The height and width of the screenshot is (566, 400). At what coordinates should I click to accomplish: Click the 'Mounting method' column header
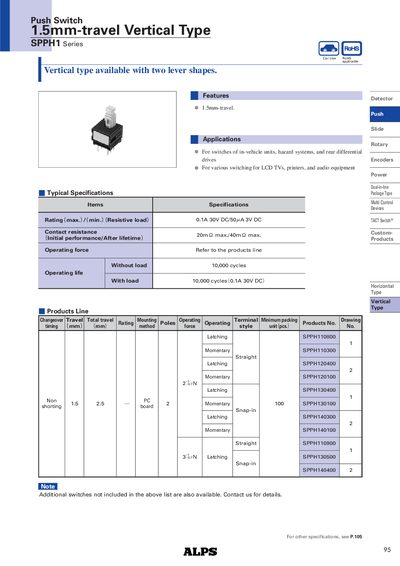(147, 323)
